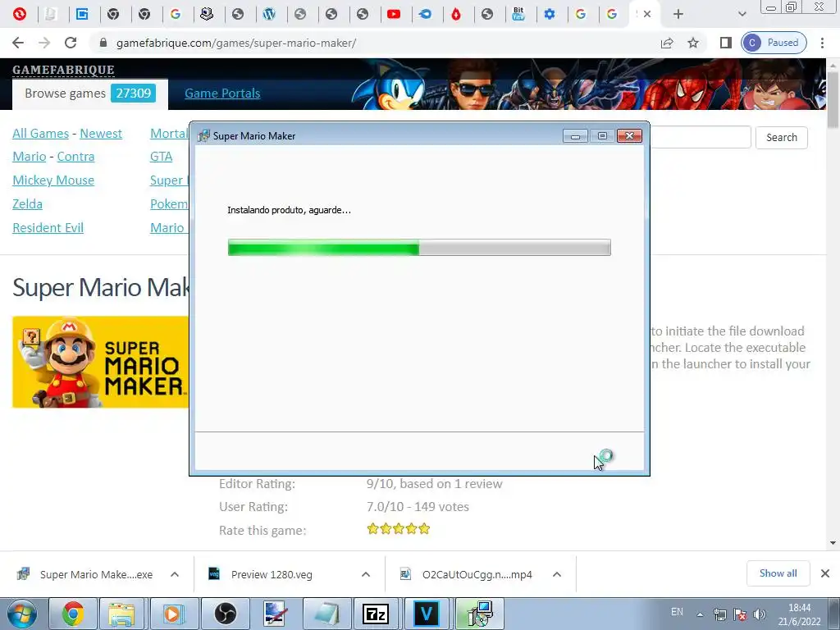Click the scrollbar down arrow
This screenshot has width=840, height=630.
click(x=833, y=543)
